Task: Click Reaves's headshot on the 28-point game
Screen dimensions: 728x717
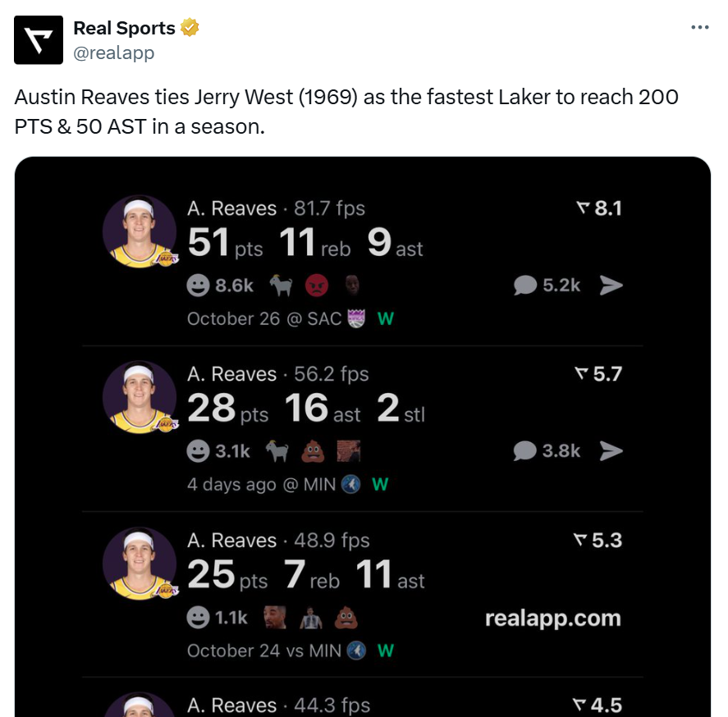Action: pos(139,397)
